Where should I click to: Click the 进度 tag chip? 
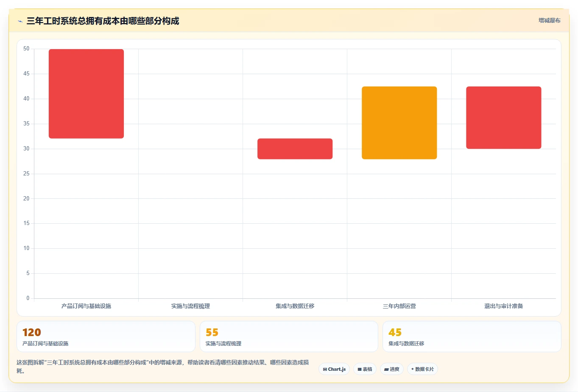[x=392, y=369]
